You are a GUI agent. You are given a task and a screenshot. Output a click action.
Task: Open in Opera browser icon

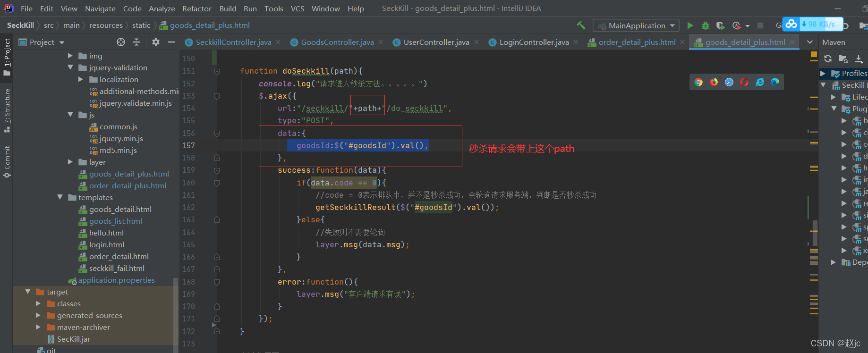point(744,82)
